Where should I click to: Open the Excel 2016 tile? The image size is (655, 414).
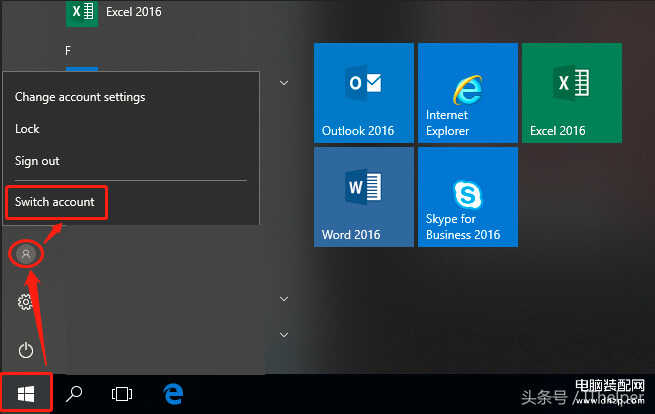572,93
